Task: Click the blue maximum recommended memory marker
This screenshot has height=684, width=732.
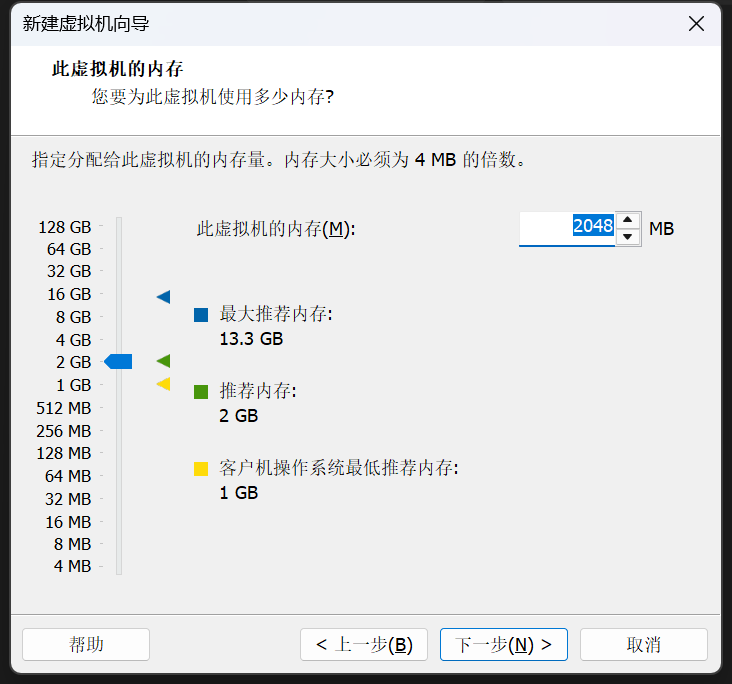Action: click(x=164, y=296)
